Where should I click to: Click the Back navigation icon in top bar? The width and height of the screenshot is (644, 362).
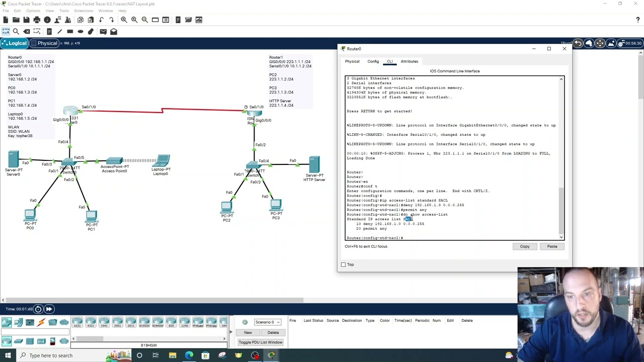(578, 44)
